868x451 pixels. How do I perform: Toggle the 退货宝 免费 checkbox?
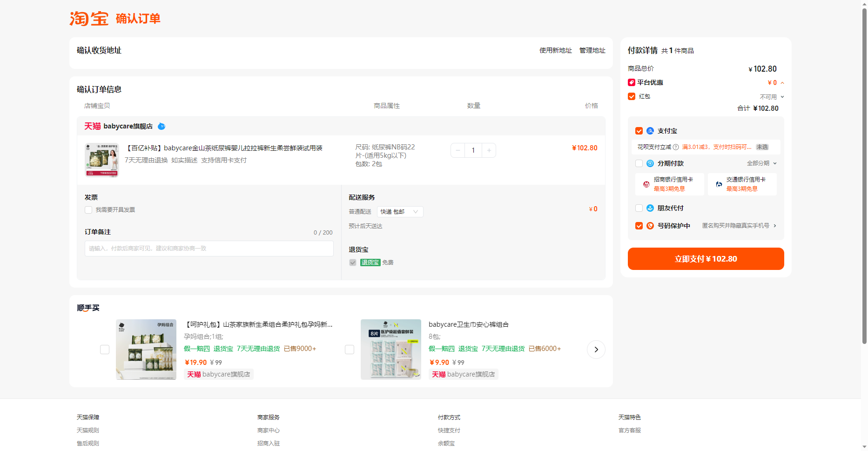pyautogui.click(x=353, y=263)
